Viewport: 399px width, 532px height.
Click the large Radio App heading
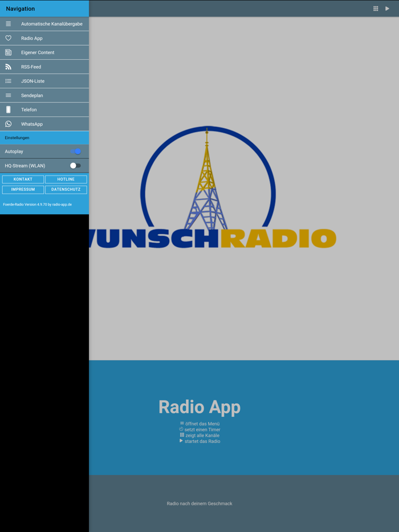pyautogui.click(x=199, y=407)
